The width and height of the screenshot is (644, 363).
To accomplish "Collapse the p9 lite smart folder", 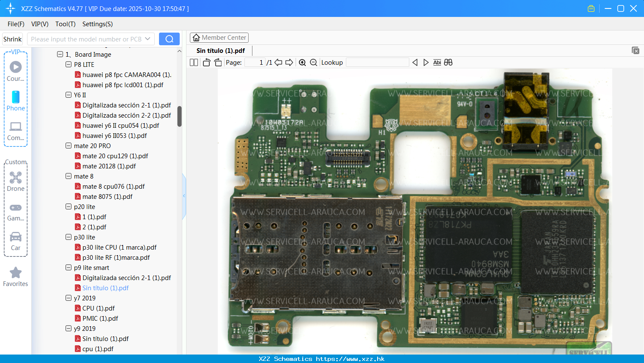I will tap(69, 267).
